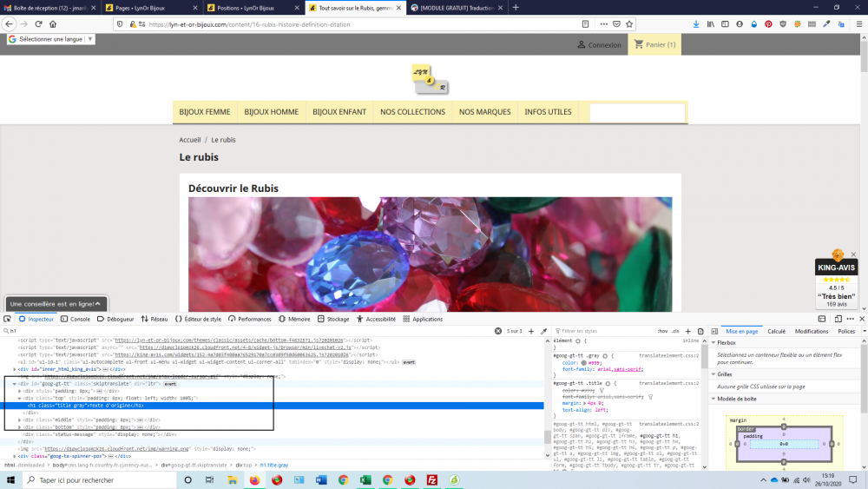Focus the Filtrer les styles field

[603, 331]
